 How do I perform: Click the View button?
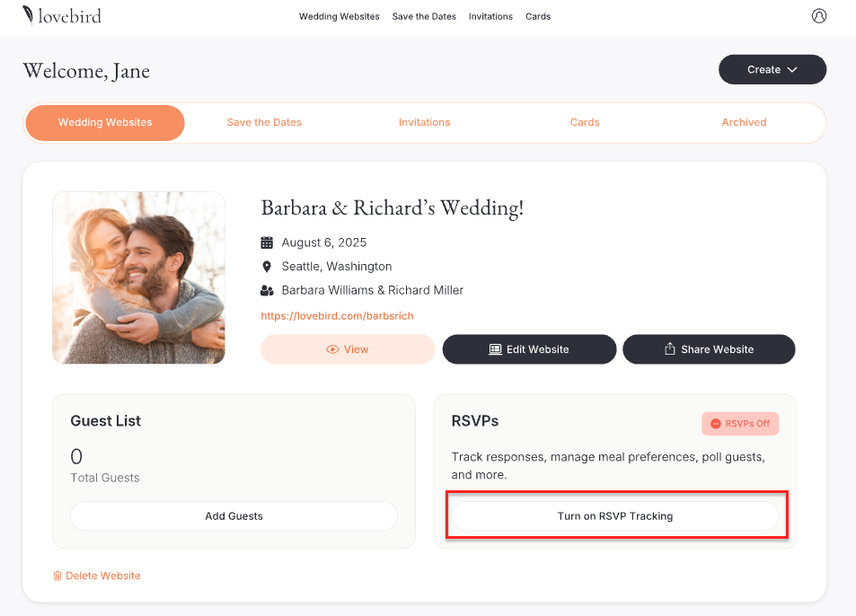pos(348,349)
